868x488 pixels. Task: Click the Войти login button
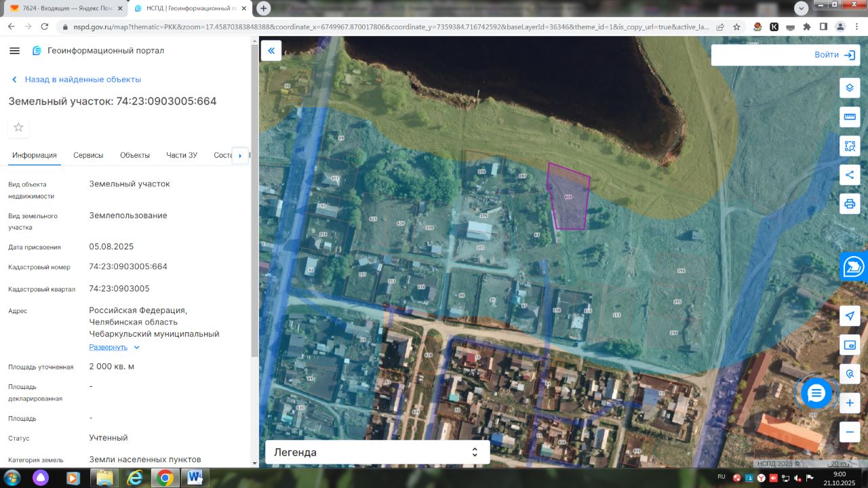coord(835,55)
